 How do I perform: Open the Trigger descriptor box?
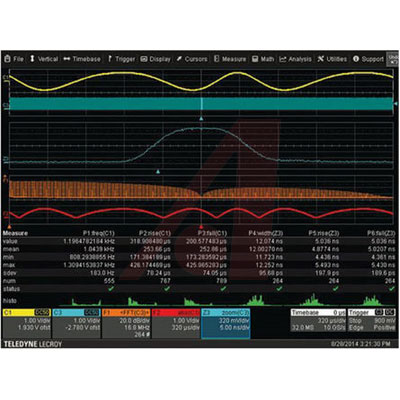point(372,321)
